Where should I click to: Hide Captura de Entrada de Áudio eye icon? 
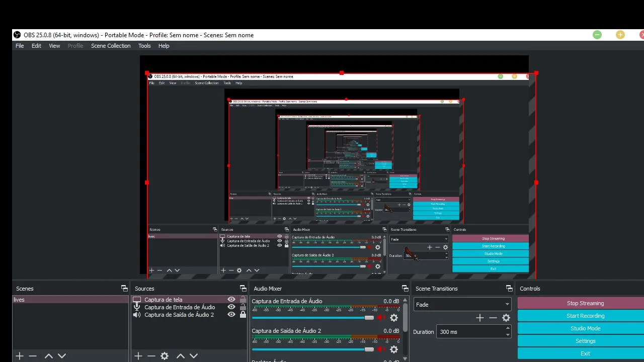pyautogui.click(x=231, y=307)
